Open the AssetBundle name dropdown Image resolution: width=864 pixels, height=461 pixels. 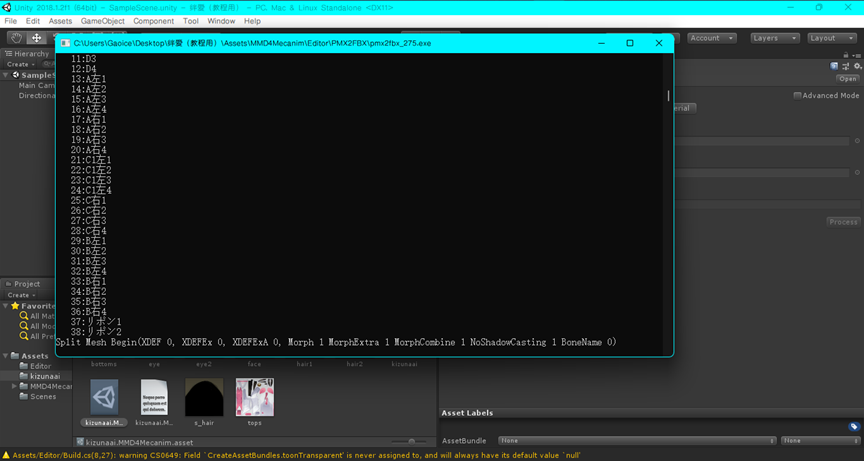[x=637, y=440]
